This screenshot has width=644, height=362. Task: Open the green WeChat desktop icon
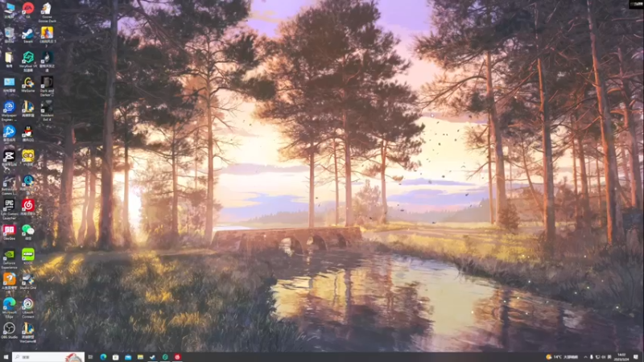coord(28,232)
